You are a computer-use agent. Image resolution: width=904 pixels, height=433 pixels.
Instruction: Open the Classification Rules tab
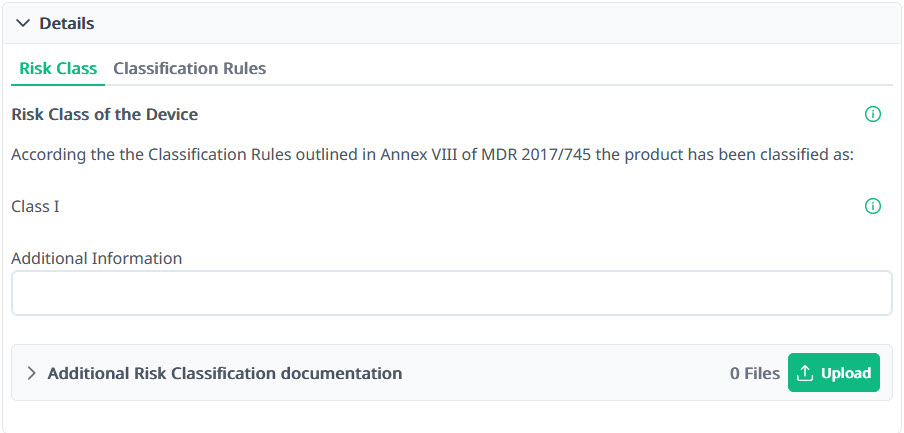tap(189, 69)
